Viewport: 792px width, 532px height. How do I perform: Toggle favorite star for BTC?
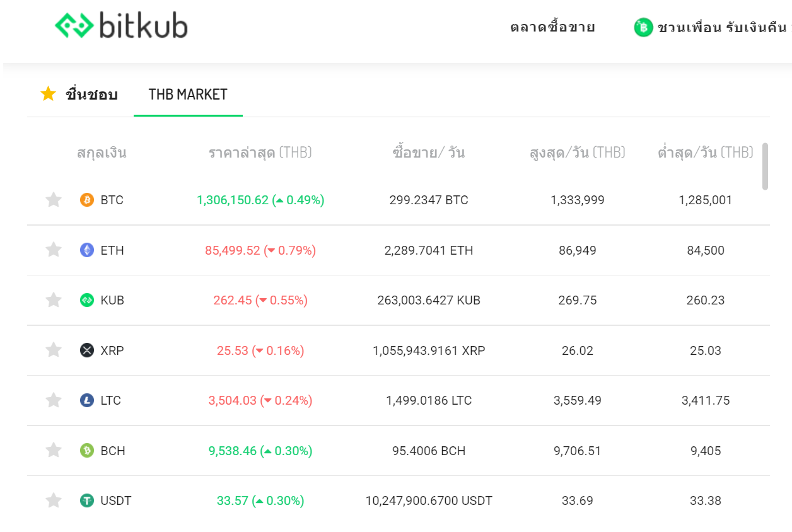pos(54,200)
